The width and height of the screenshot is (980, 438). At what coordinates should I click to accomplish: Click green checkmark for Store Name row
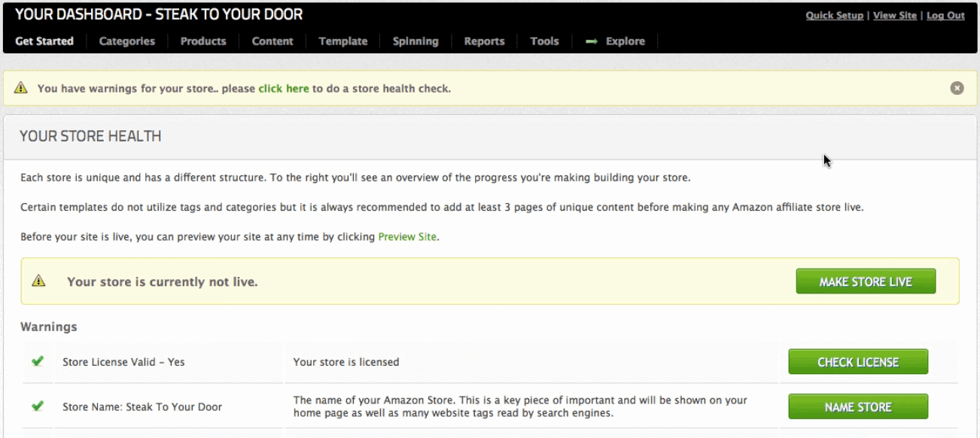(38, 406)
